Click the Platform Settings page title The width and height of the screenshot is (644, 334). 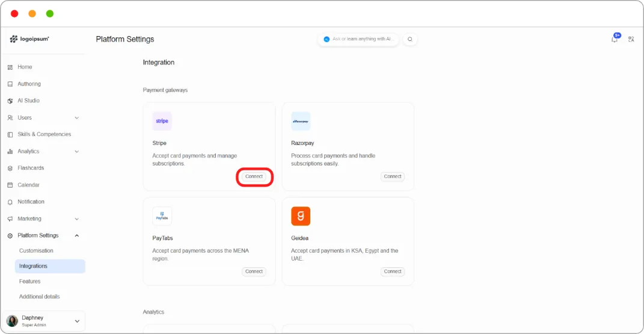(125, 40)
